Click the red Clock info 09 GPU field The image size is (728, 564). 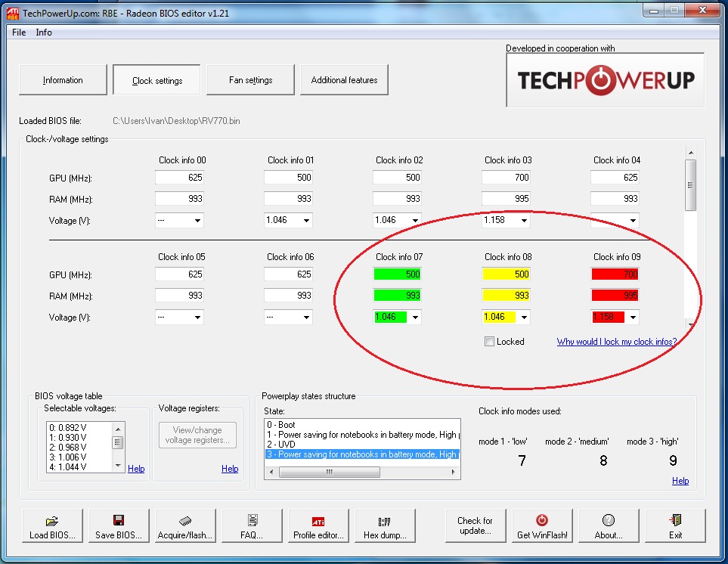615,274
